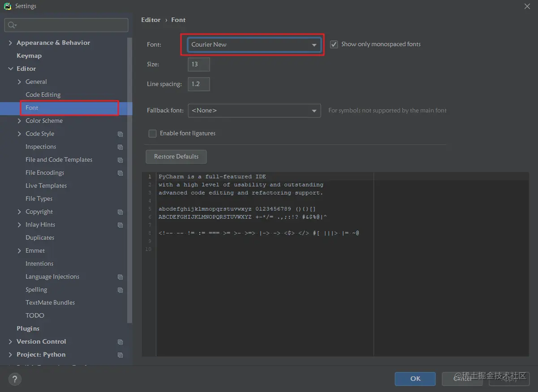Expand the General tree node

pos(19,82)
